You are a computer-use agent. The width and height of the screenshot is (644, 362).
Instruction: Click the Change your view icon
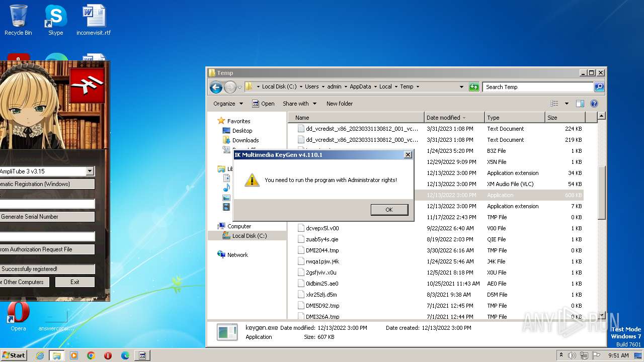tap(554, 104)
